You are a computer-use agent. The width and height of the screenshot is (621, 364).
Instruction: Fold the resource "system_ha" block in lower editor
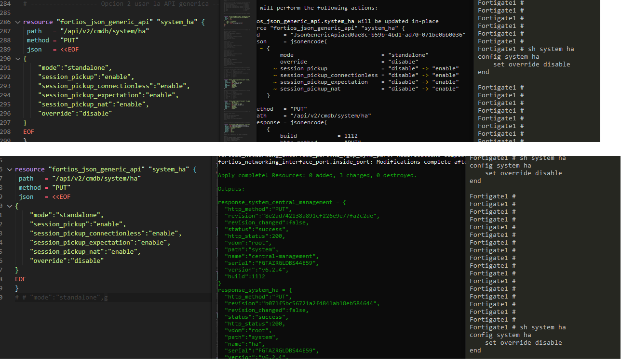(10, 169)
